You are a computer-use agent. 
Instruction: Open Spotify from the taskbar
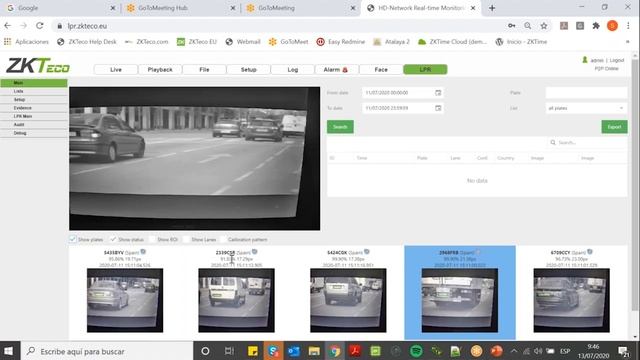pyautogui.click(x=416, y=351)
